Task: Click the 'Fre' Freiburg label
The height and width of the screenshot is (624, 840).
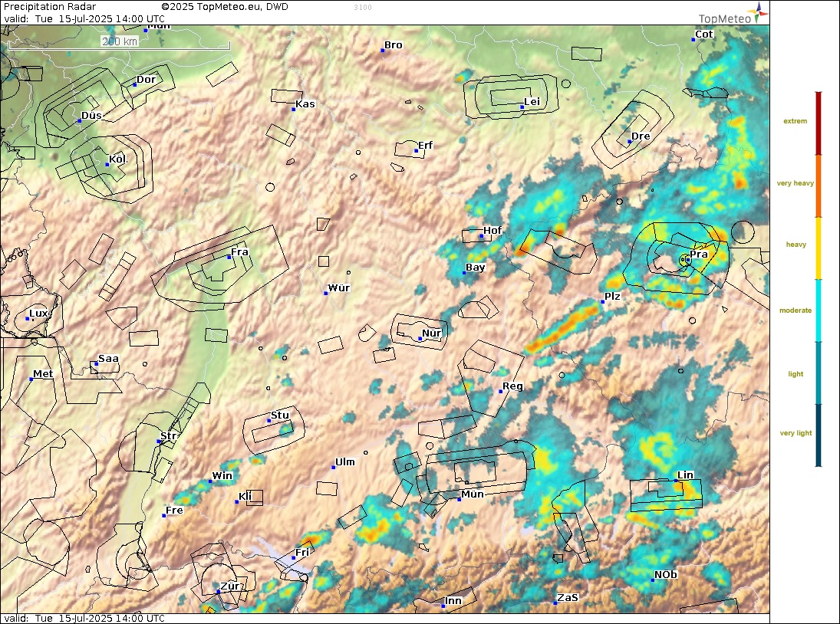Action: tap(174, 510)
